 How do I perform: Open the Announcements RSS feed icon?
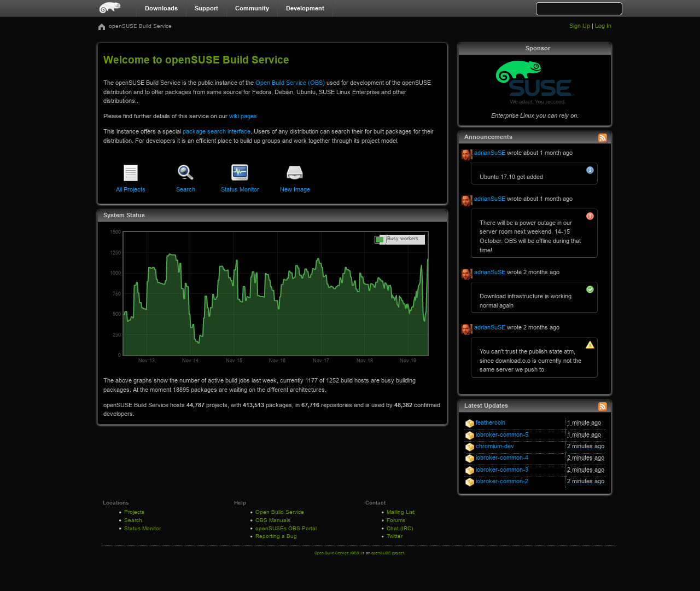pos(603,138)
